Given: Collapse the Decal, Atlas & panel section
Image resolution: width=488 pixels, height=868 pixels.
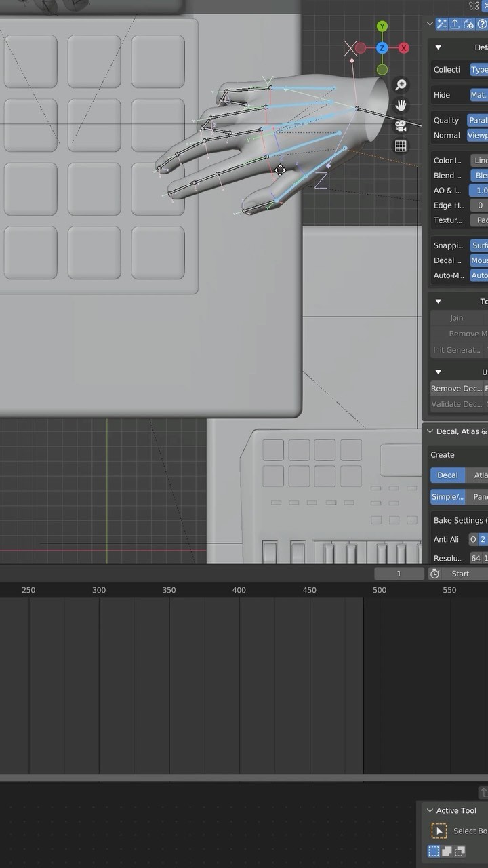Looking at the screenshot, I should (430, 431).
